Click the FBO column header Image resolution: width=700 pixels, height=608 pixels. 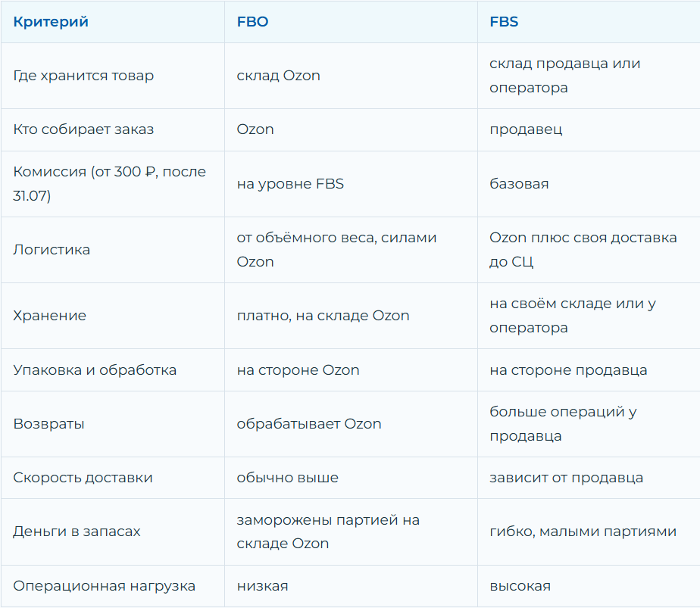(253, 22)
